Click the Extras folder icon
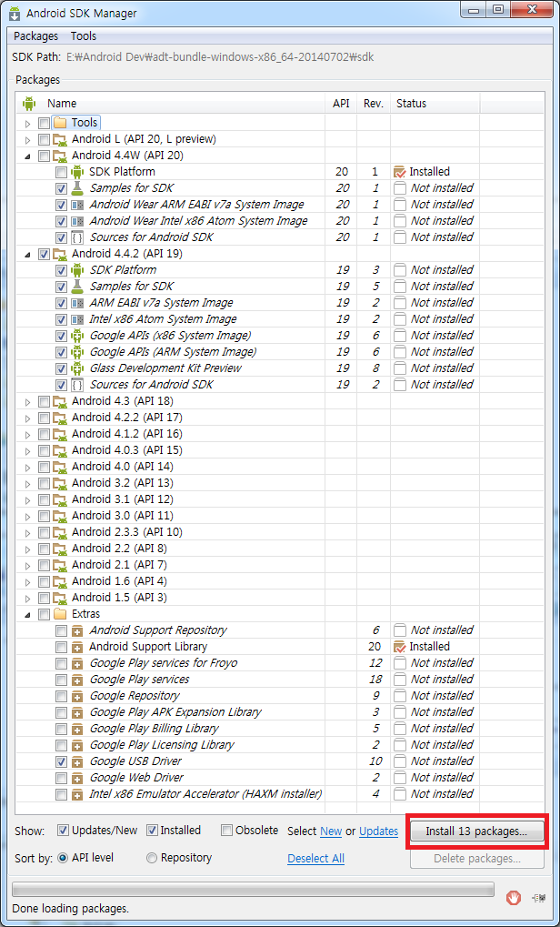560x927 pixels. point(60,614)
